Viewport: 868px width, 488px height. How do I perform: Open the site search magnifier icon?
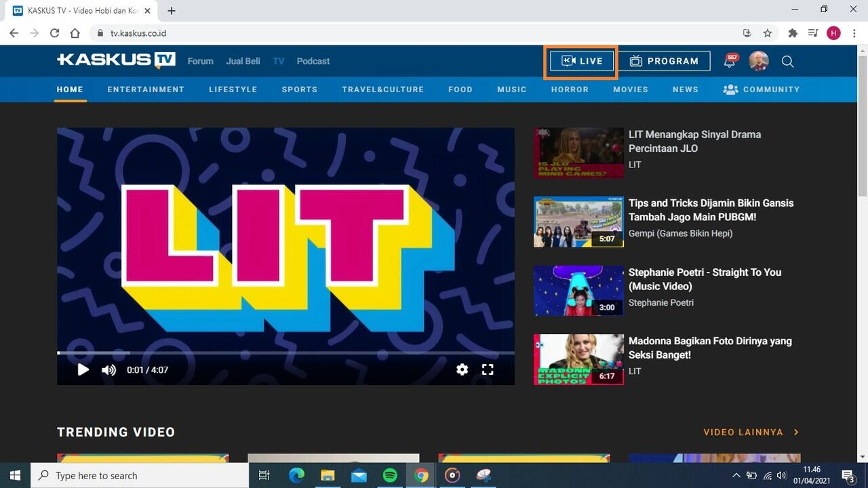click(787, 62)
